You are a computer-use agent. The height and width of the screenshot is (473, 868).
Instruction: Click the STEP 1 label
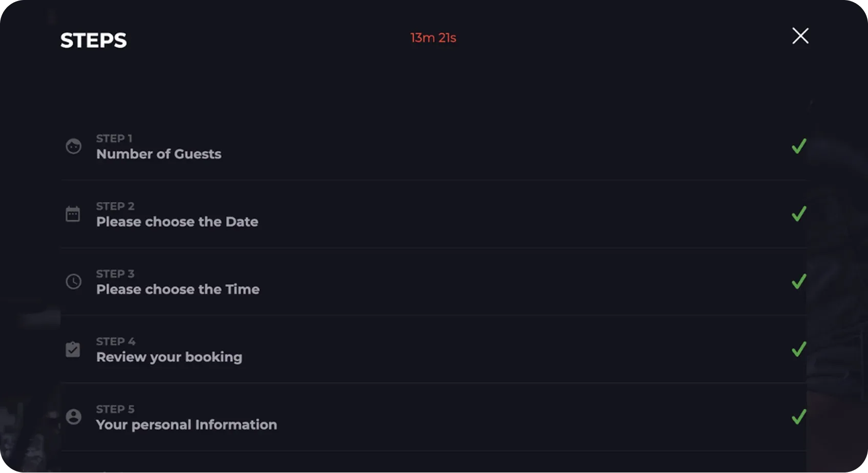click(x=114, y=138)
